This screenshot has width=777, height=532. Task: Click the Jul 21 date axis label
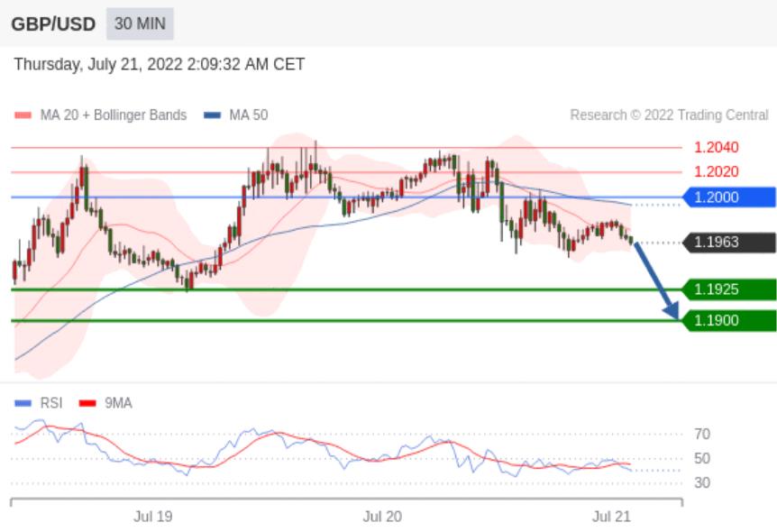click(611, 517)
